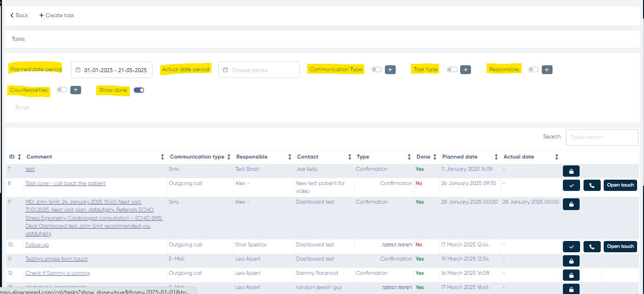Enable the Task type filter toggle
Image resolution: width=644 pixels, height=294 pixels.
tap(452, 70)
